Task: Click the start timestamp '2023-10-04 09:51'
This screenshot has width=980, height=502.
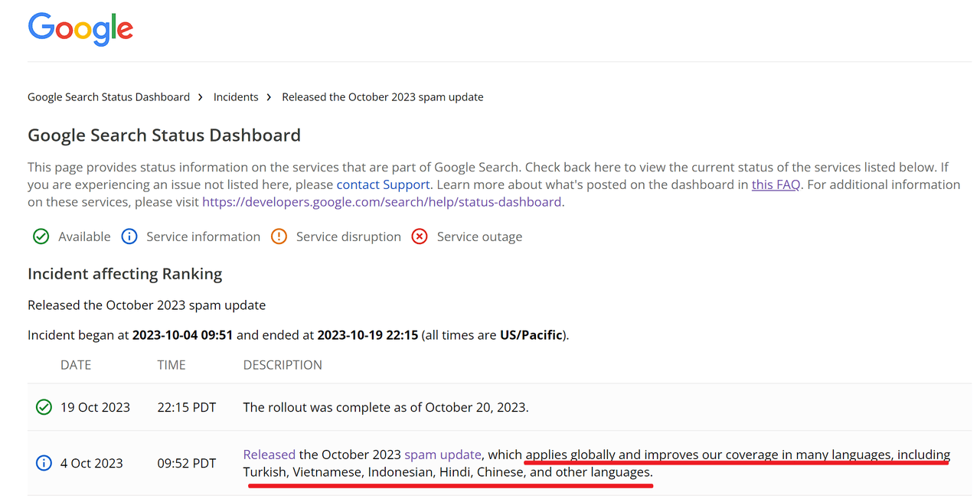Action: [x=182, y=335]
